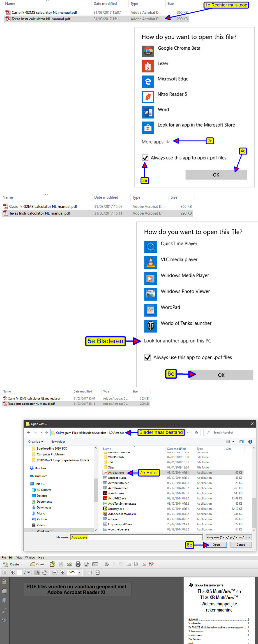The height and width of the screenshot is (644, 258).
Task: Toggle the preview pane icon in Open with
Action: pyautogui.click(x=242, y=442)
